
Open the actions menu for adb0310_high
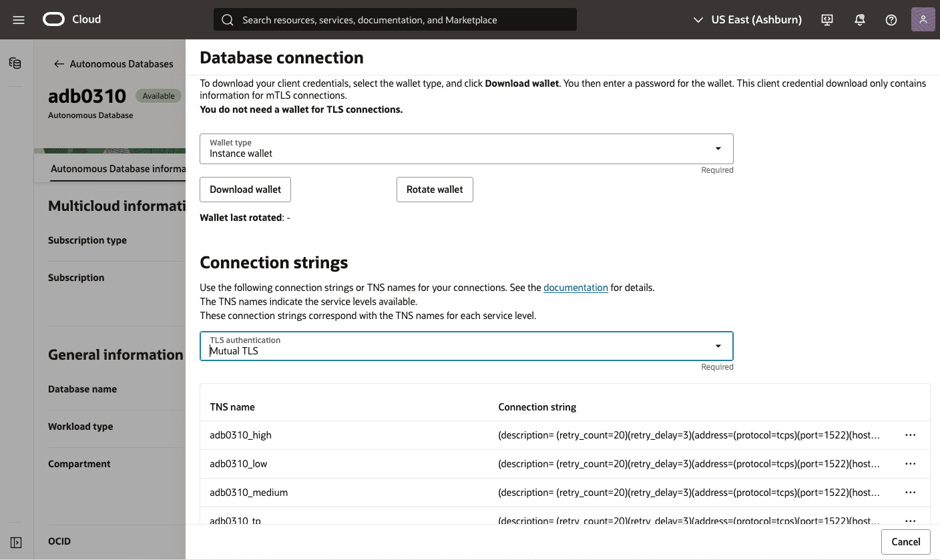pyautogui.click(x=910, y=435)
